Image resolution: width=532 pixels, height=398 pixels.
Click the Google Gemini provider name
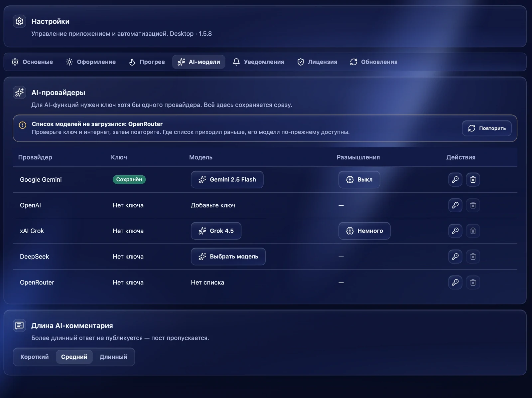tap(41, 180)
